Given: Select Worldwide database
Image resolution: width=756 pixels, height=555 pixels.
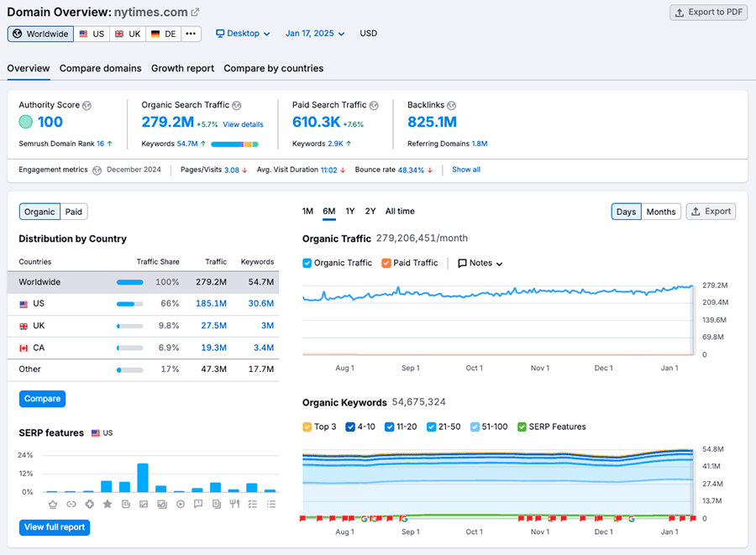Looking at the screenshot, I should tap(40, 34).
